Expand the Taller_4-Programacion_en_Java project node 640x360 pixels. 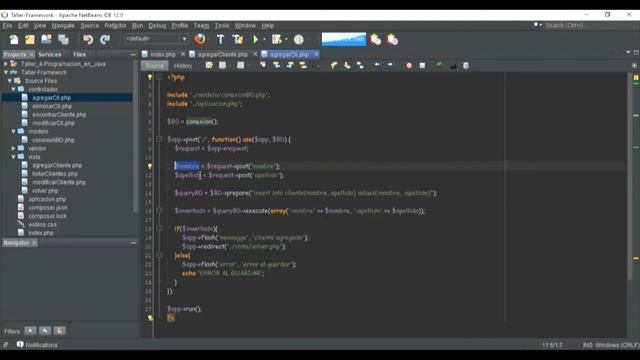click(6, 64)
